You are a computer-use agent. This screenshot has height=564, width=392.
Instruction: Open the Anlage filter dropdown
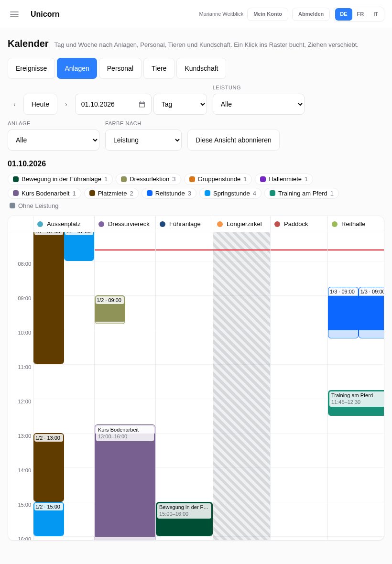click(x=54, y=140)
